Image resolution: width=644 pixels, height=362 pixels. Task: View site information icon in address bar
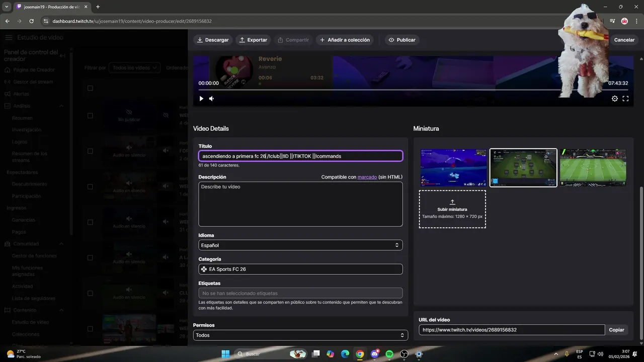[x=46, y=21]
